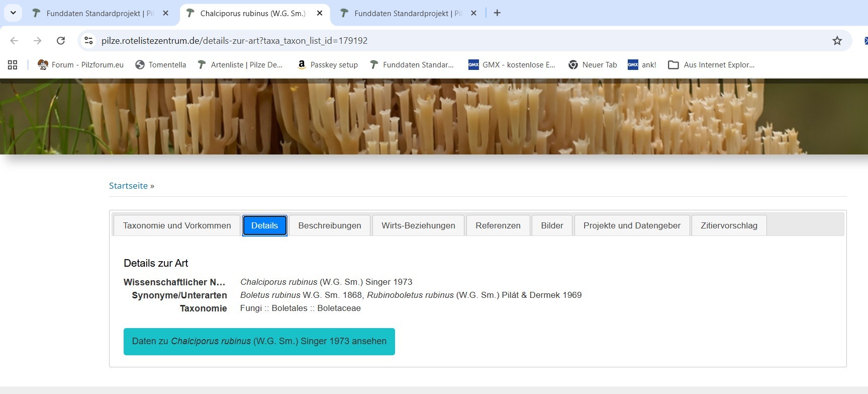
Task: Click the site information icon in address bar
Action: tap(89, 41)
